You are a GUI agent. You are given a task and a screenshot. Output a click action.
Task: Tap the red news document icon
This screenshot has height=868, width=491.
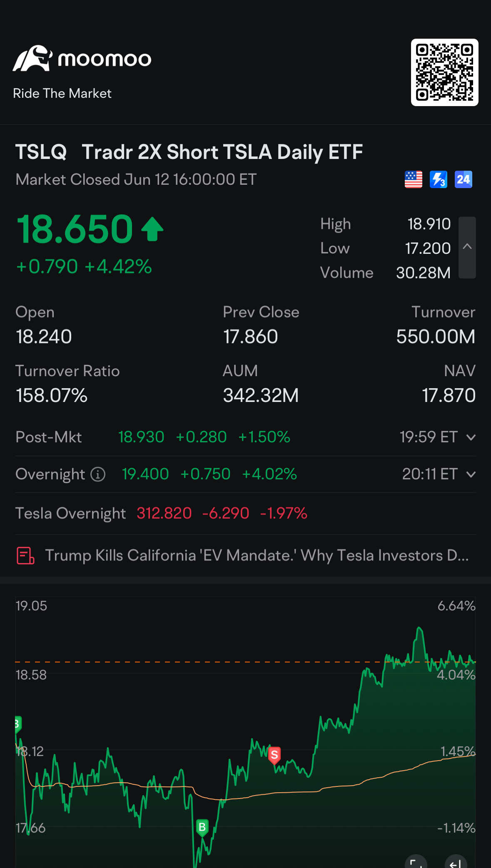(x=25, y=556)
